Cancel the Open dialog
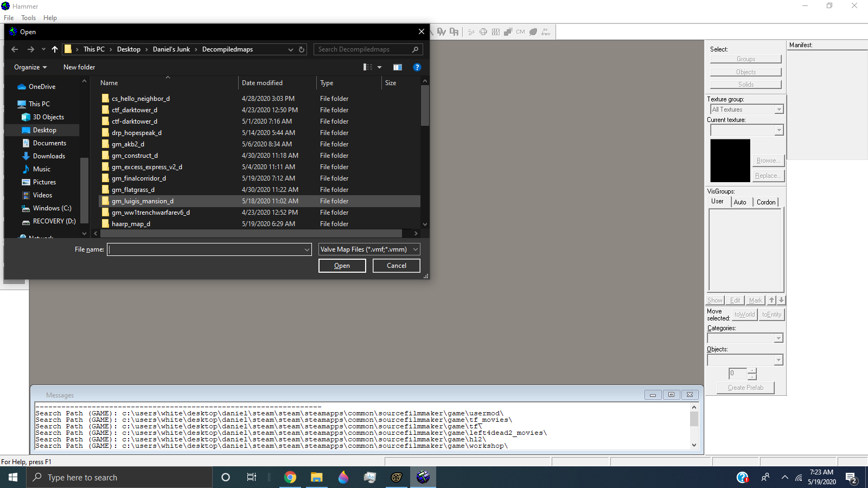Screen dimensions: 868x488 (x=397, y=266)
